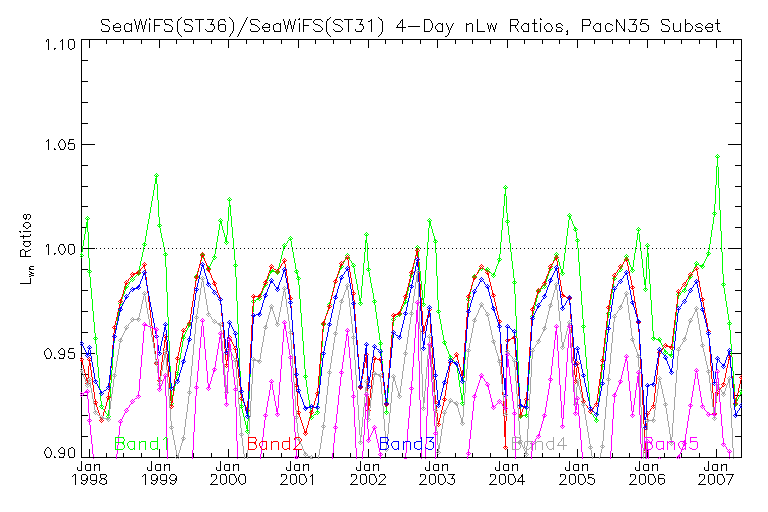The width and height of the screenshot is (768, 512).
Task: Click the Jan 2002 x-axis label
Action: pyautogui.click(x=368, y=473)
